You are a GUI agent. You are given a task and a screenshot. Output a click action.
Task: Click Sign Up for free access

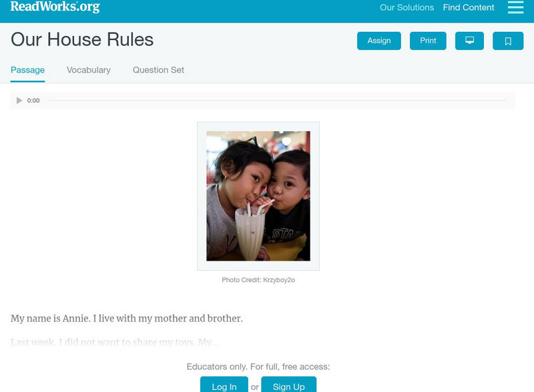pyautogui.click(x=288, y=385)
